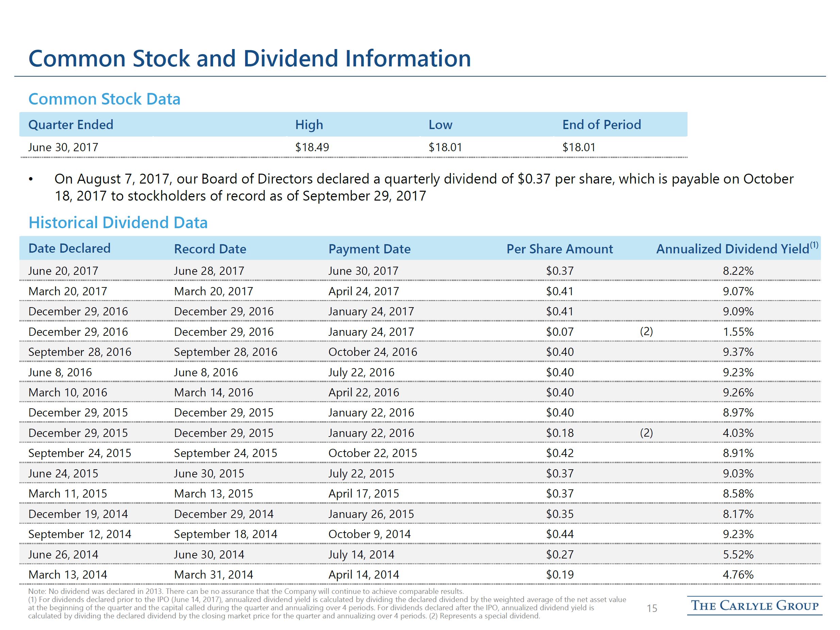Click the 9.09% yield value
The width and height of the screenshot is (840, 630).
pos(738,312)
